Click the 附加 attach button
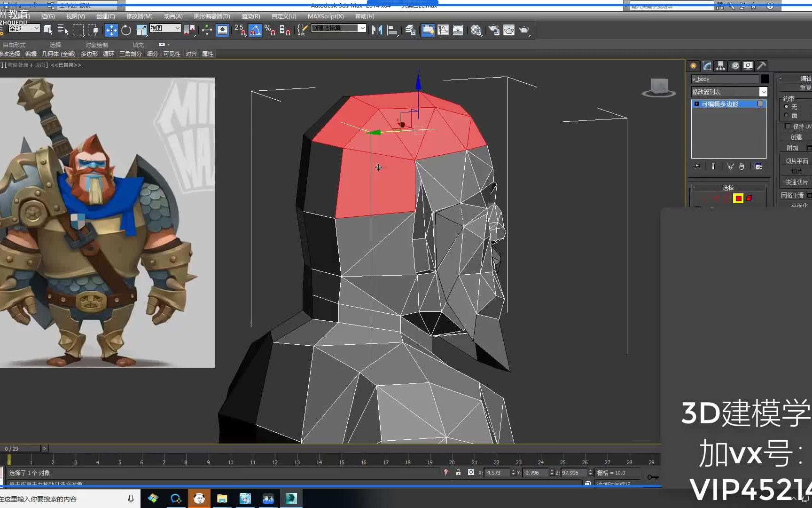The width and height of the screenshot is (812, 508). (792, 148)
